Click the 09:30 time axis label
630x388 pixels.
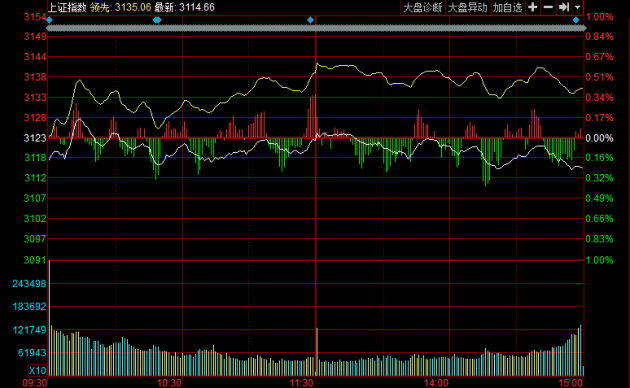point(35,383)
